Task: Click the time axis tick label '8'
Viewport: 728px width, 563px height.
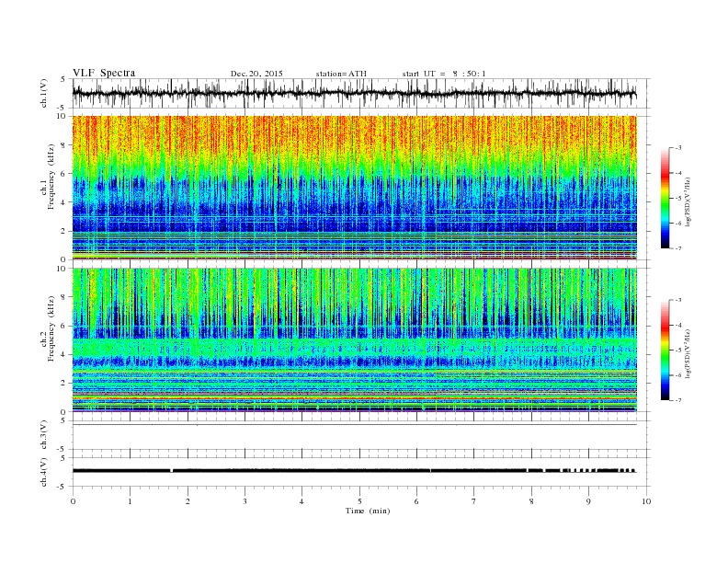Action: tap(531, 501)
